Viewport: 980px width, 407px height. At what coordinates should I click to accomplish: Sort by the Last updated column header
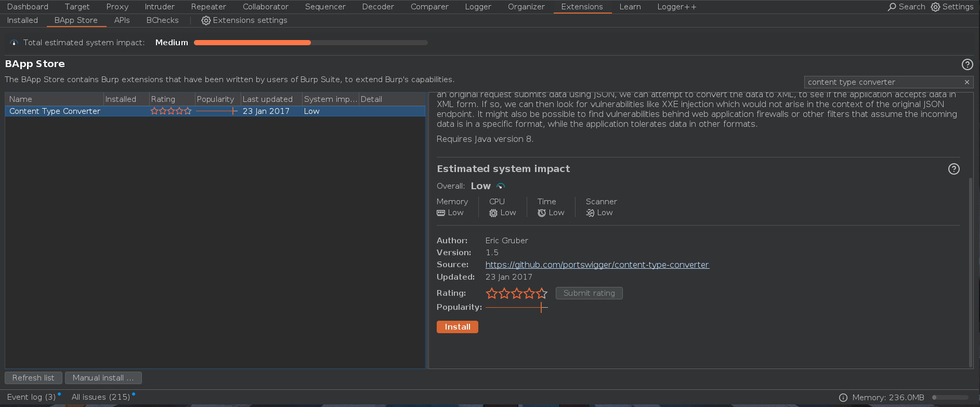271,99
